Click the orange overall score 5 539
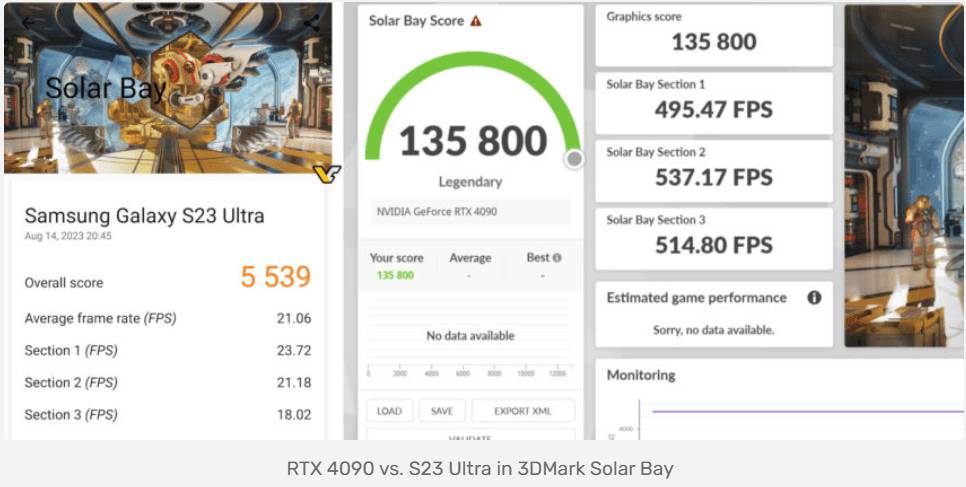This screenshot has width=966, height=487. [276, 277]
